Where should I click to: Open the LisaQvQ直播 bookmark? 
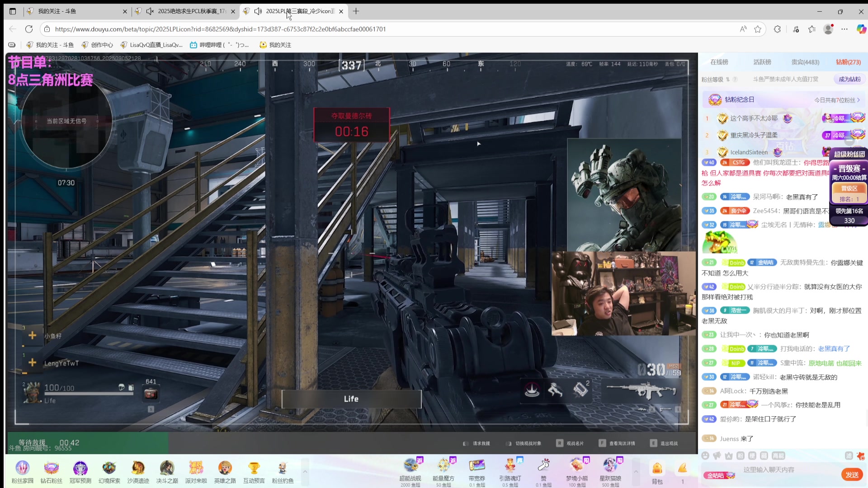(x=151, y=45)
